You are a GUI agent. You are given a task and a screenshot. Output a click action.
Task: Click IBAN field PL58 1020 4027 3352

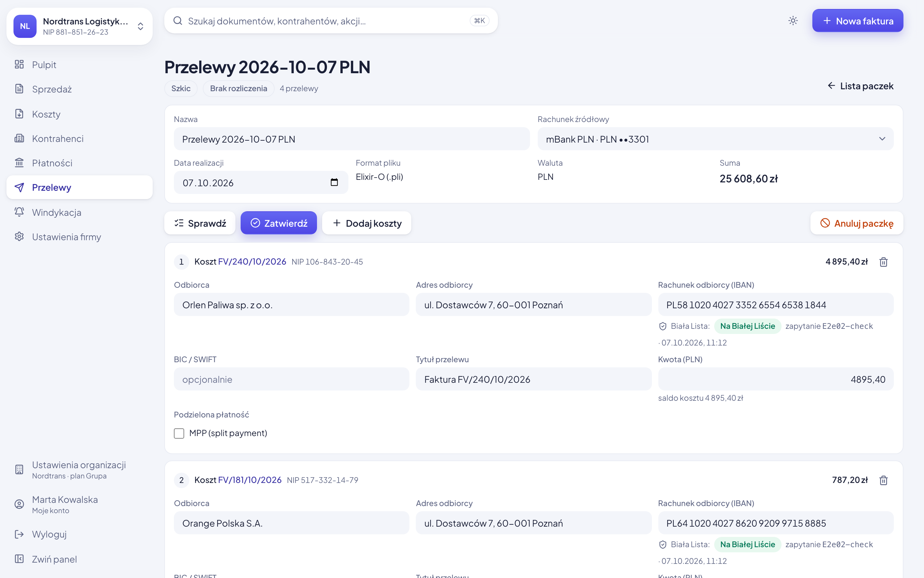(775, 305)
